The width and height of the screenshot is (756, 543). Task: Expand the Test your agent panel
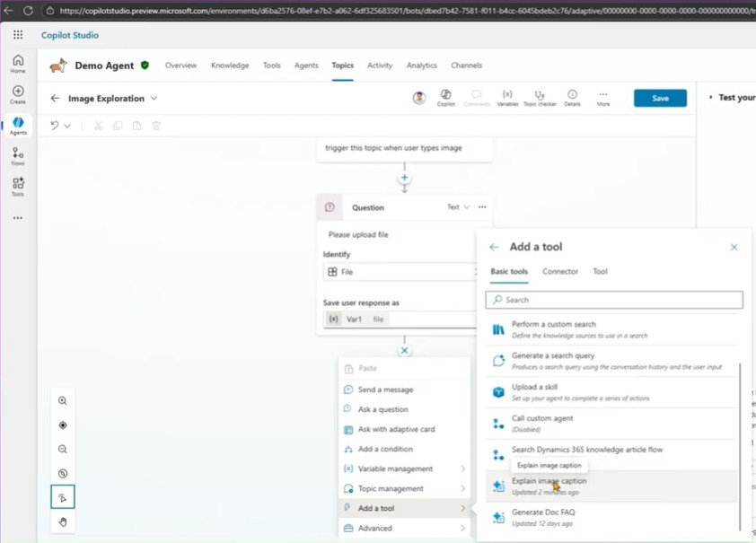tap(711, 98)
